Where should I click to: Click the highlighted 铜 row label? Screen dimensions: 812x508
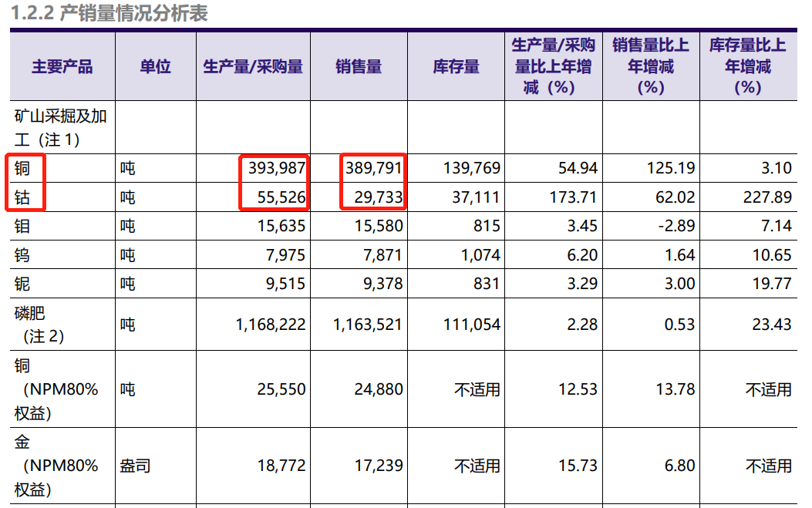pos(19,167)
